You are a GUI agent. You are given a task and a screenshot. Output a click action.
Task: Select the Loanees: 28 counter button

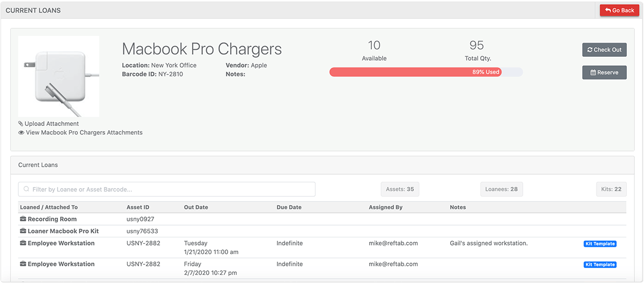coord(502,189)
